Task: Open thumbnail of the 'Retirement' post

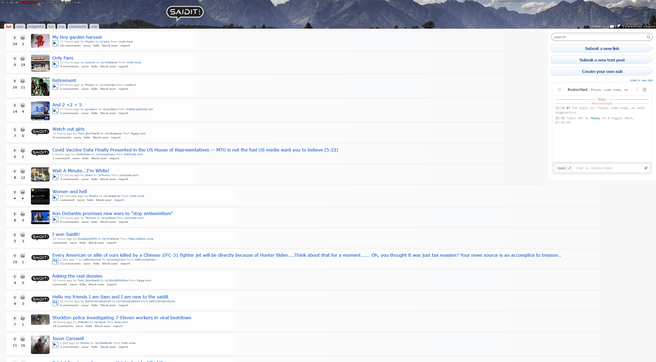Action: [40, 87]
